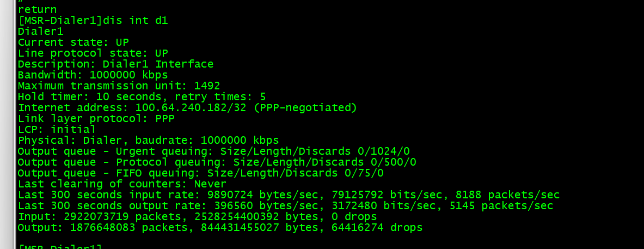Click the 'Line protocol state: UP' line
The height and width of the screenshot is (249, 644).
(93, 53)
